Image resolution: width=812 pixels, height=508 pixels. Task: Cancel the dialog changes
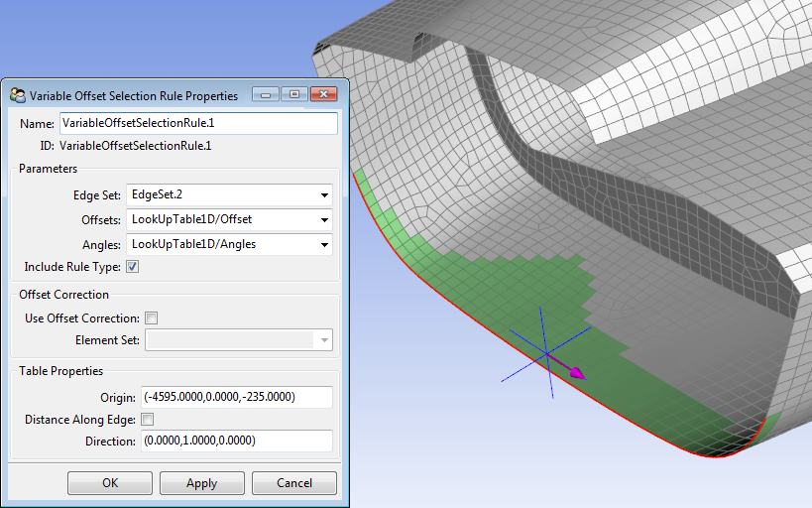[x=294, y=483]
